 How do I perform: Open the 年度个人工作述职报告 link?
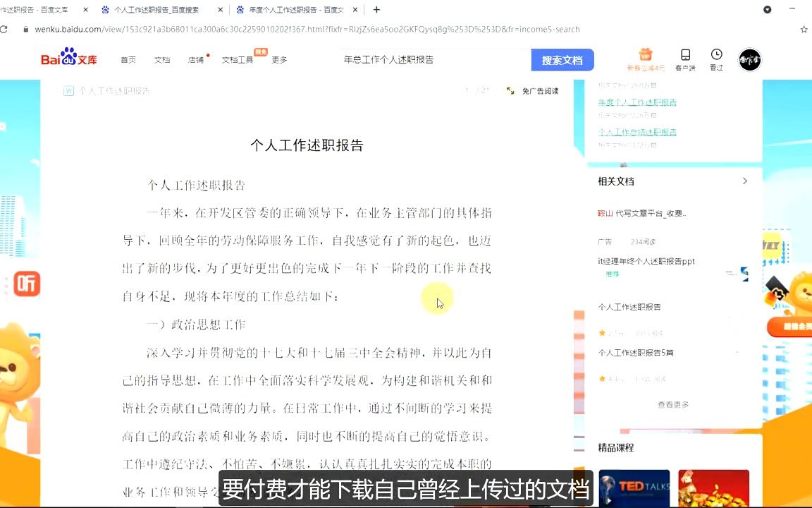[x=637, y=102]
